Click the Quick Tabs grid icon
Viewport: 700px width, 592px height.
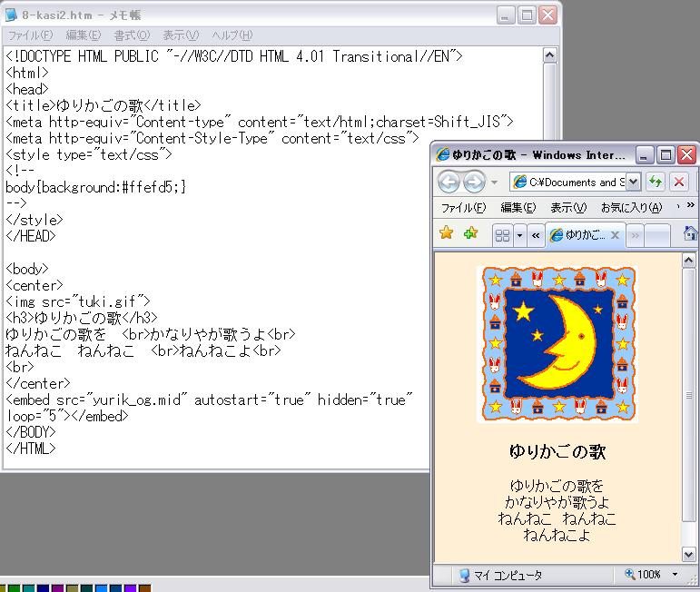pos(503,235)
